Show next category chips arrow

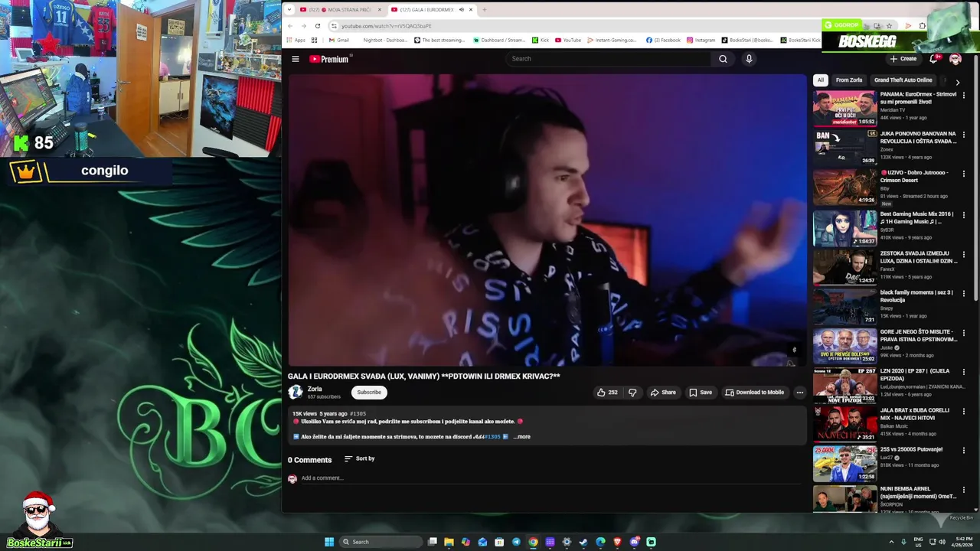[957, 82]
